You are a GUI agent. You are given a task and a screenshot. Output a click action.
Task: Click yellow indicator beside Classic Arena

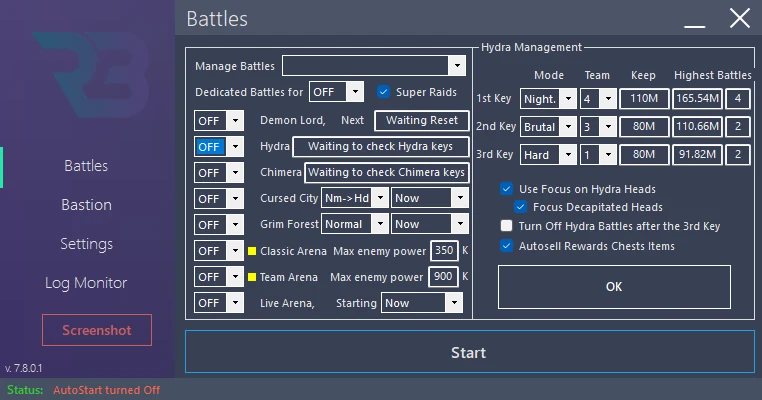[x=252, y=251]
